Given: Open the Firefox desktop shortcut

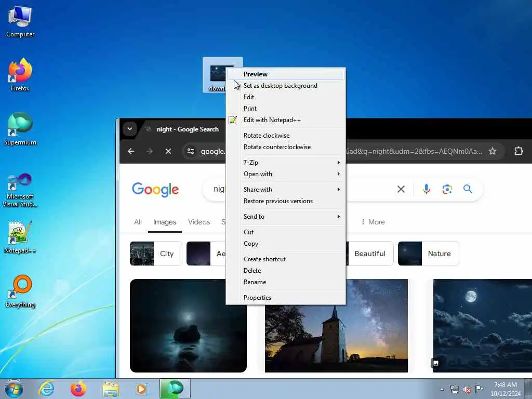Looking at the screenshot, I should point(20,75).
